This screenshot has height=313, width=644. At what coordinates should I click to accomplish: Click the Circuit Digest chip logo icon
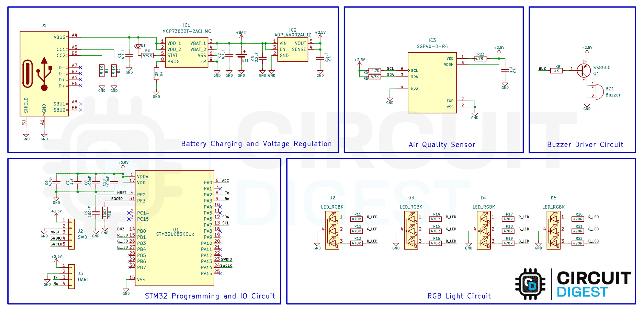tap(531, 284)
